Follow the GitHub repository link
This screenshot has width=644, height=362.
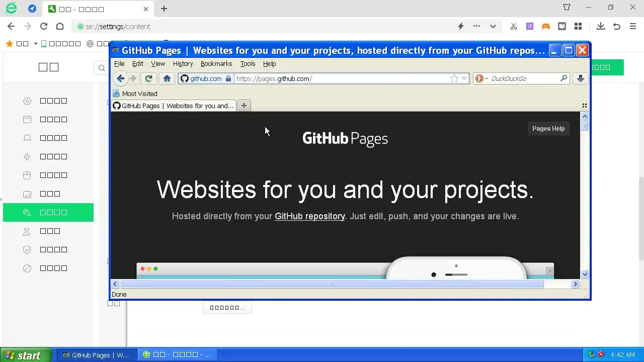(x=310, y=216)
